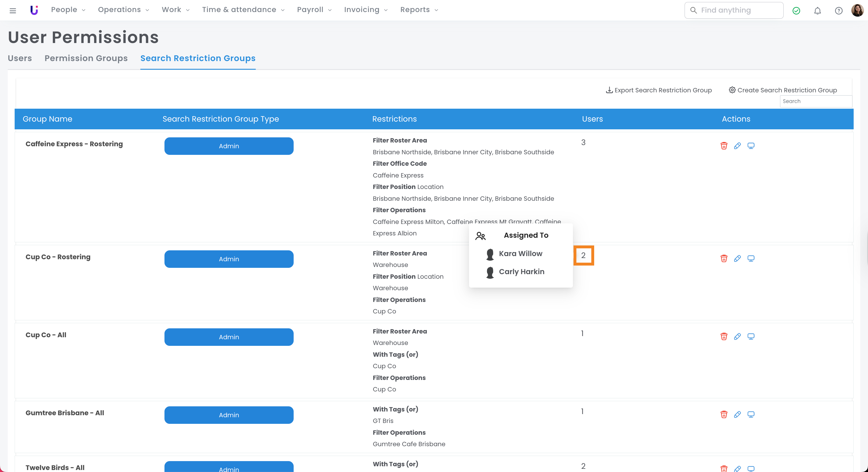Open the user profile avatar

(x=857, y=10)
